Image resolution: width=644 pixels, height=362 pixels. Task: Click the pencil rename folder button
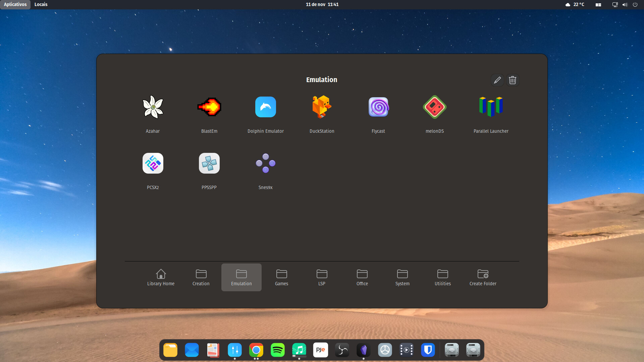tap(497, 80)
